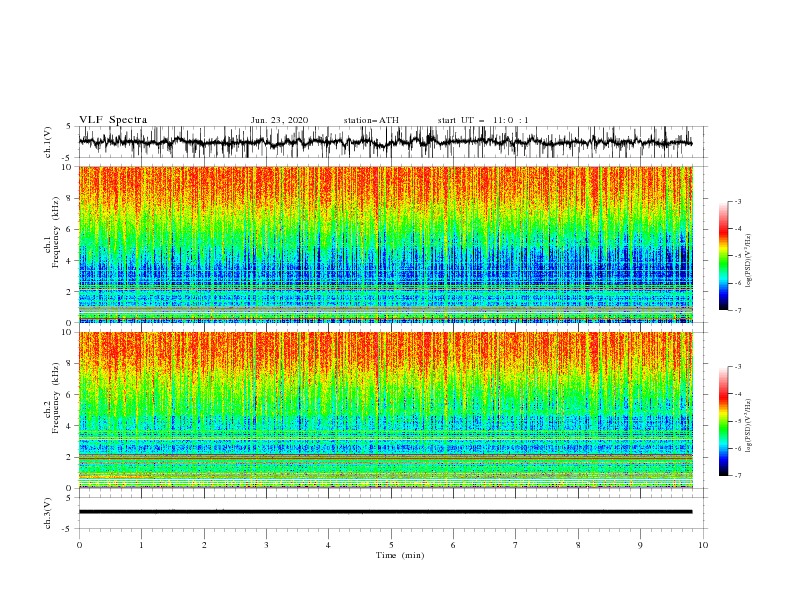The image size is (792, 612).
Task: Click the "VLF Spectra" plot title
Action: click(x=113, y=120)
